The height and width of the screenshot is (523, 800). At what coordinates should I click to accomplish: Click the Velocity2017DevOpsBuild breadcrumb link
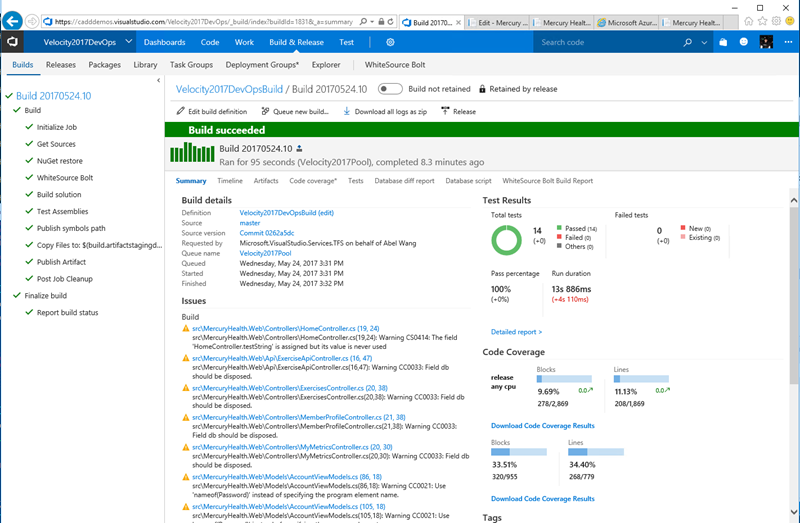[x=229, y=89]
